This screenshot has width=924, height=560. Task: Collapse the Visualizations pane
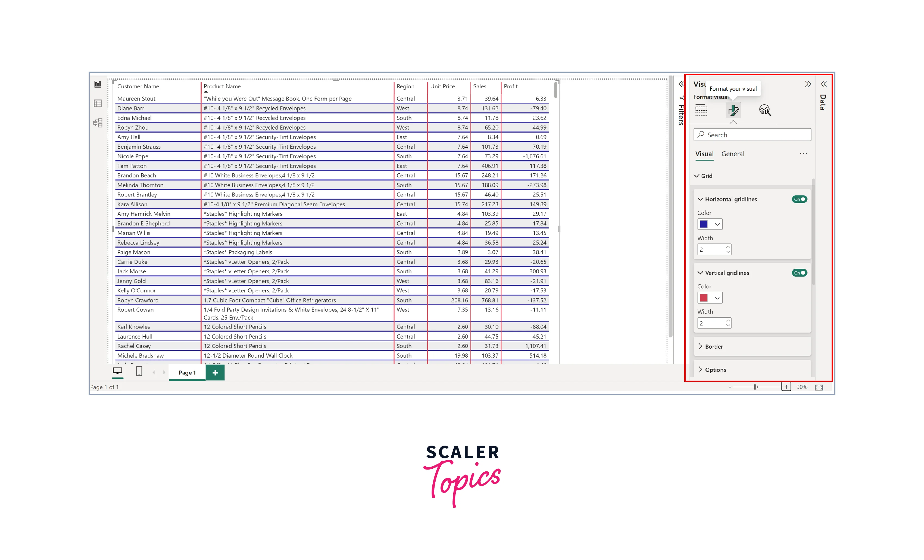click(x=808, y=84)
